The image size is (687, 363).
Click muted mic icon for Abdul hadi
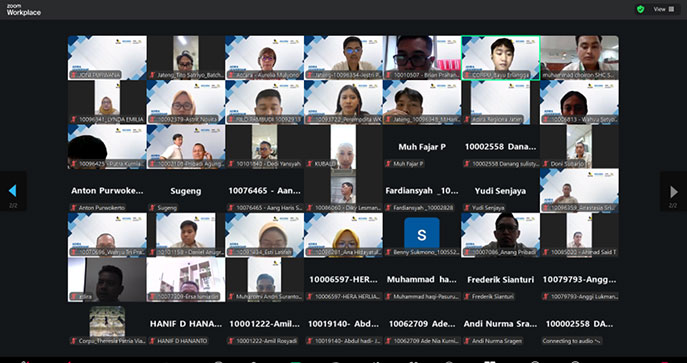310,341
